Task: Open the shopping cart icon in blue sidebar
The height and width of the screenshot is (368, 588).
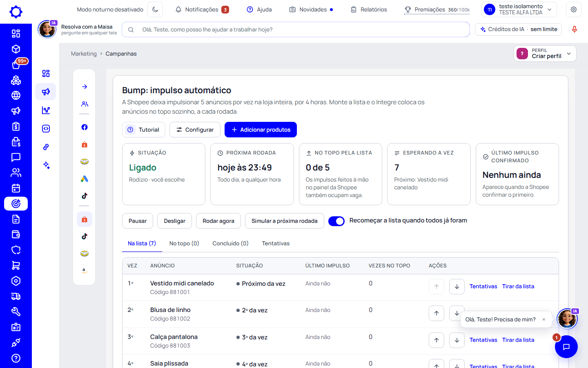Action: (16, 265)
